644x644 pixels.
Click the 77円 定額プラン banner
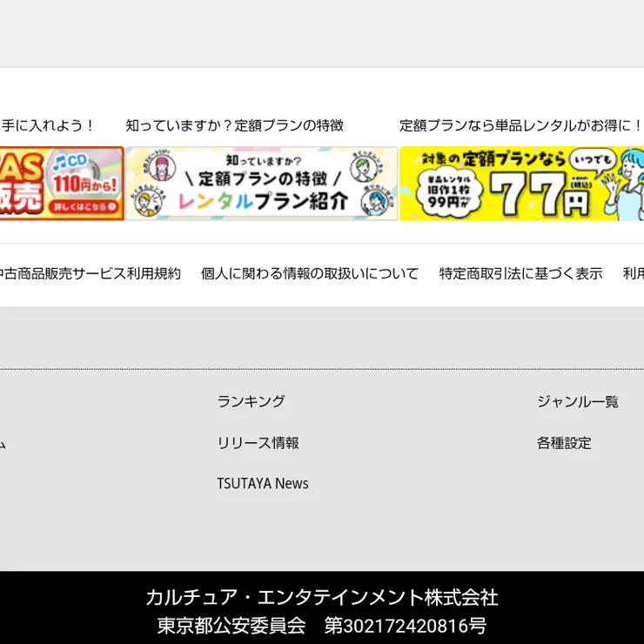[x=520, y=184]
